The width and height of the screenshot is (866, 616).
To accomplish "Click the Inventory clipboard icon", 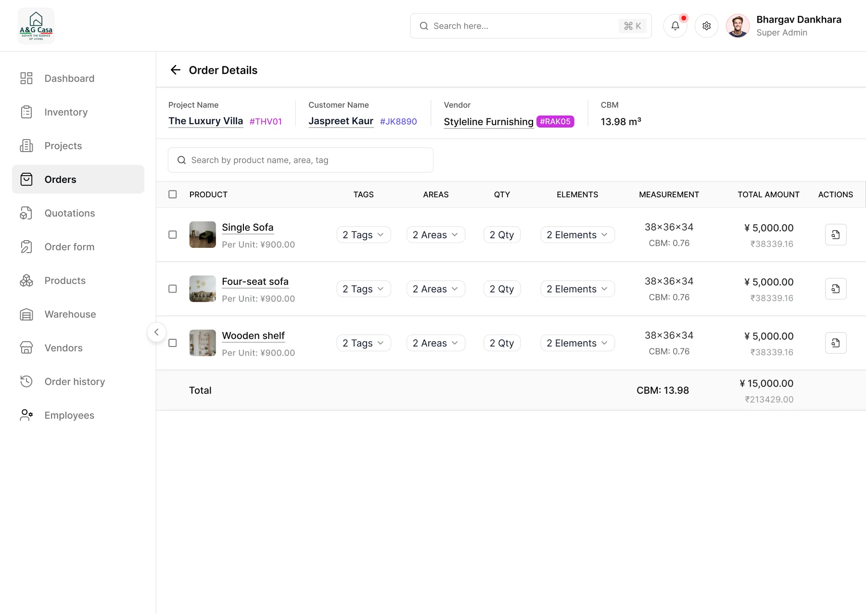I will 26,112.
